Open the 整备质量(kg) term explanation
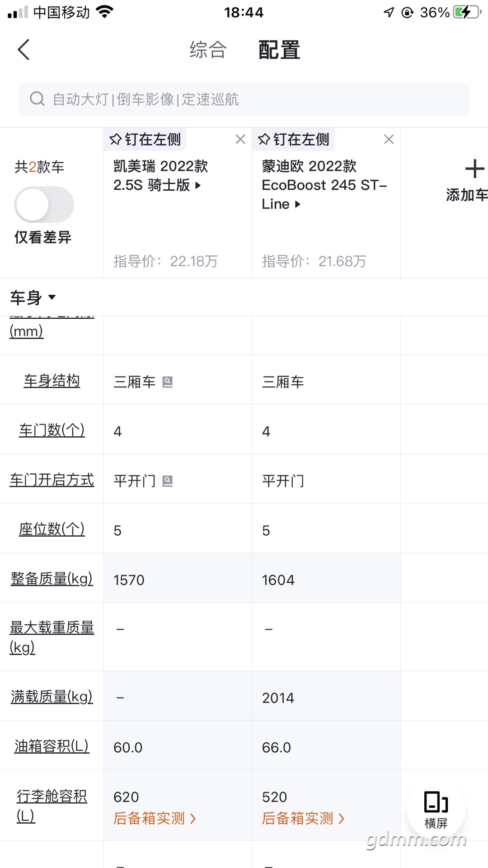The width and height of the screenshot is (488, 868). tap(52, 578)
